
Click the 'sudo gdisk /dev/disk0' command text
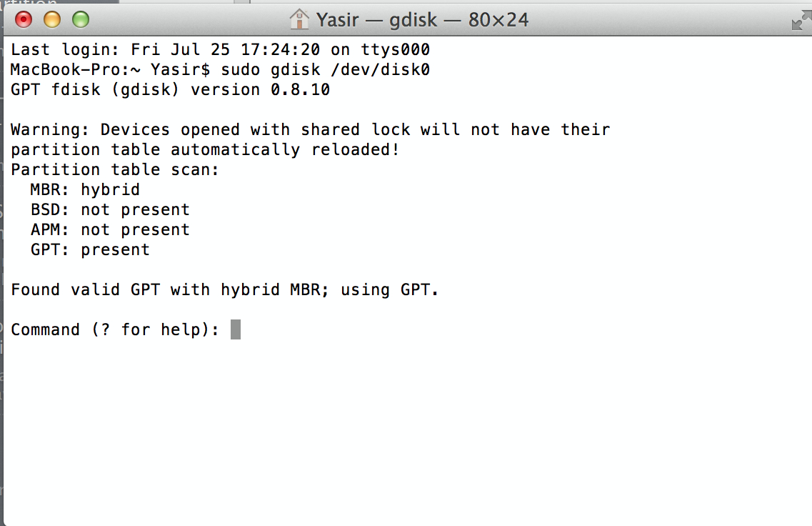click(x=325, y=70)
